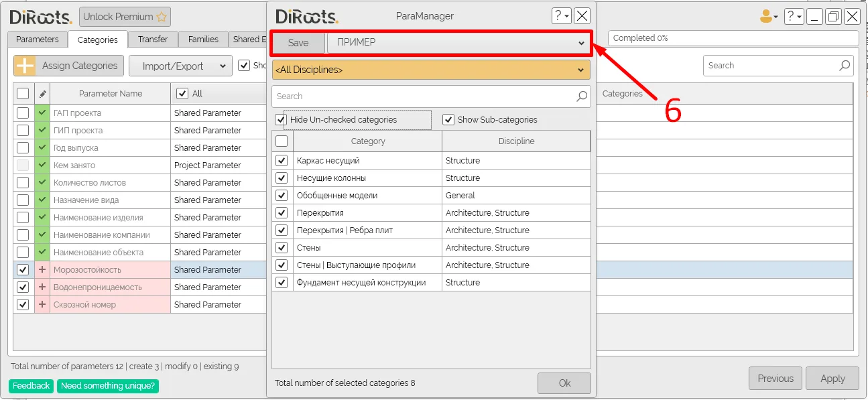Open the Families tab
This screenshot has width=868, height=400.
point(203,40)
